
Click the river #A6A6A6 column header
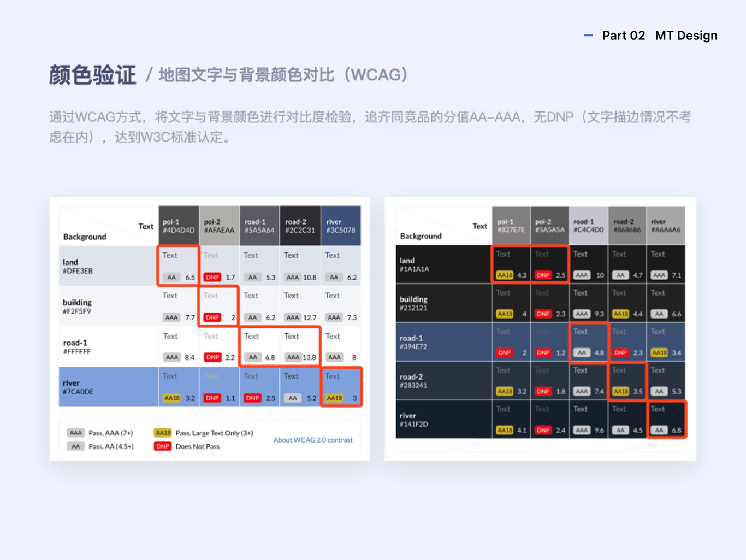coord(666,225)
